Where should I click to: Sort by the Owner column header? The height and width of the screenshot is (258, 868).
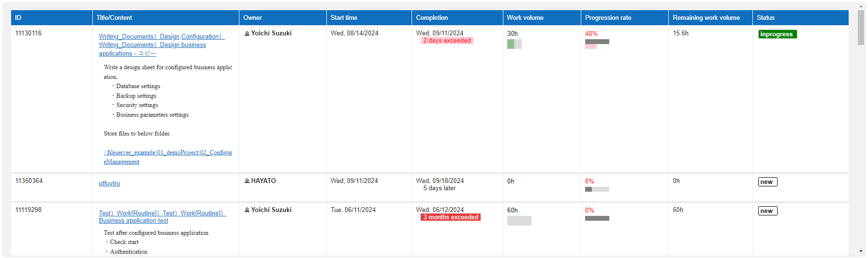[283, 17]
